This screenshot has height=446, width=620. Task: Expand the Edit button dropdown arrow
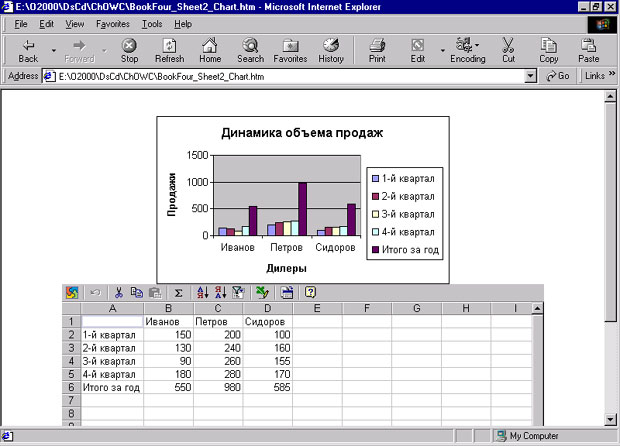point(442,47)
